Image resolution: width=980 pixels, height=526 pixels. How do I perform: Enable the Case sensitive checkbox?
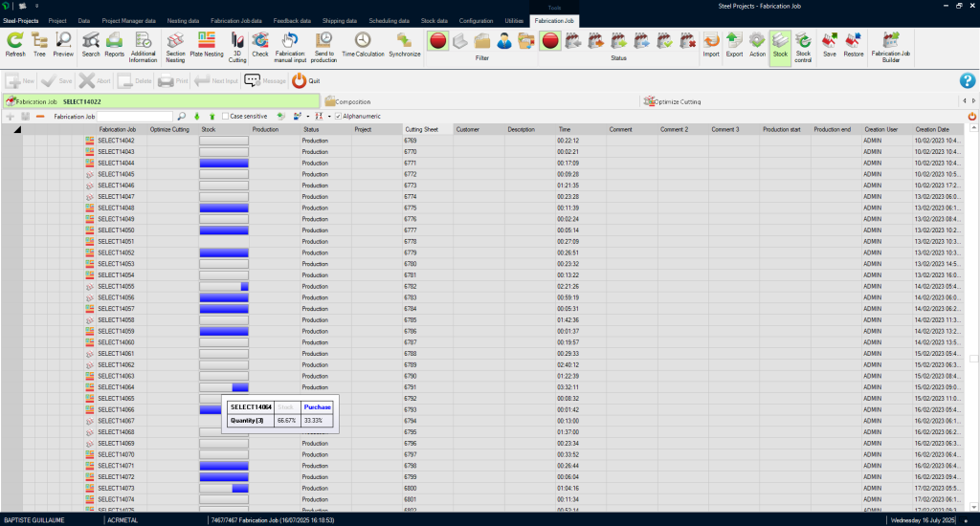pyautogui.click(x=225, y=116)
